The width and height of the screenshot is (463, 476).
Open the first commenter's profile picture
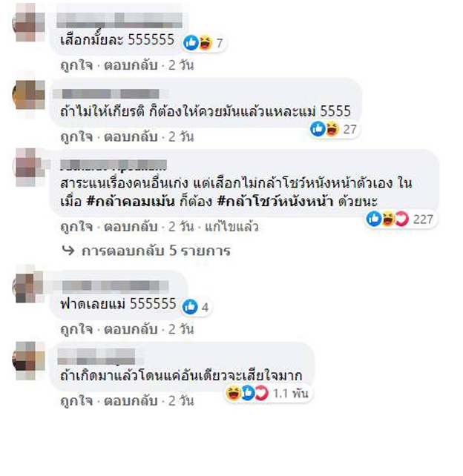29,24
